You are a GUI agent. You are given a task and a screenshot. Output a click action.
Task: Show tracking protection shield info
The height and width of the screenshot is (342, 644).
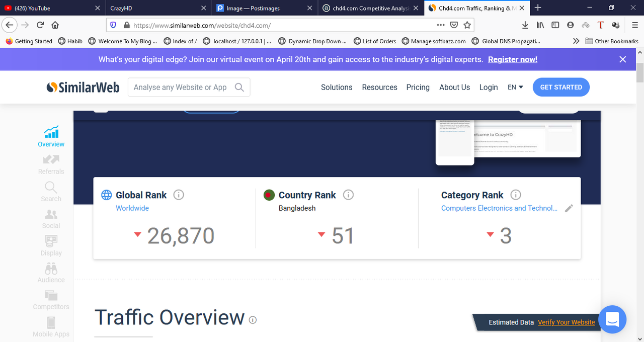[113, 25]
